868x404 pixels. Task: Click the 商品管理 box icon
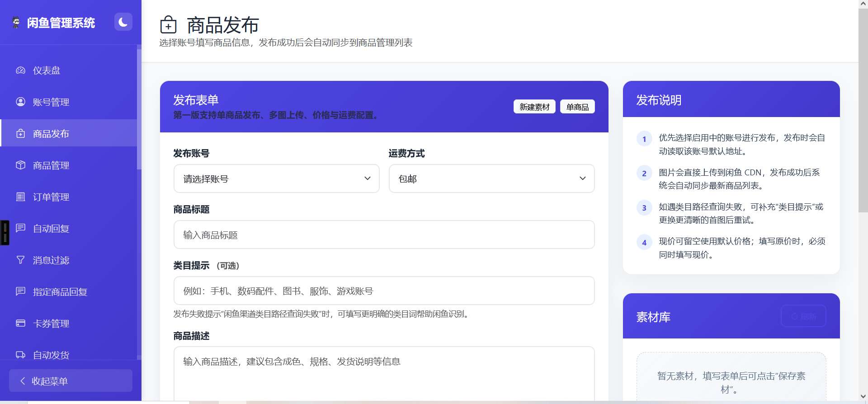pyautogui.click(x=20, y=165)
